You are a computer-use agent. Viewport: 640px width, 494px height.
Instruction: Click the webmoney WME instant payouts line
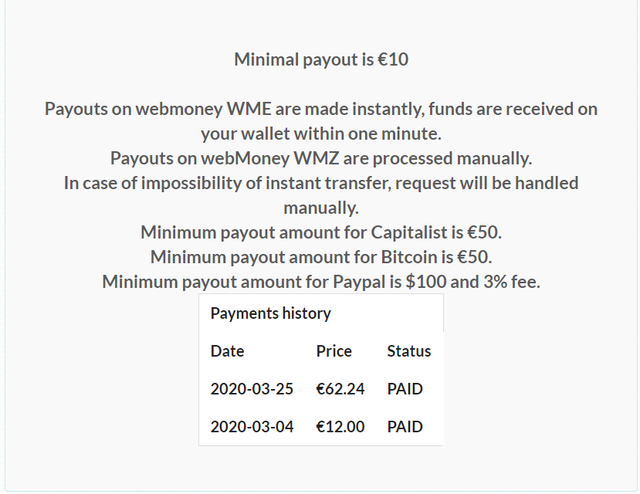[321, 108]
